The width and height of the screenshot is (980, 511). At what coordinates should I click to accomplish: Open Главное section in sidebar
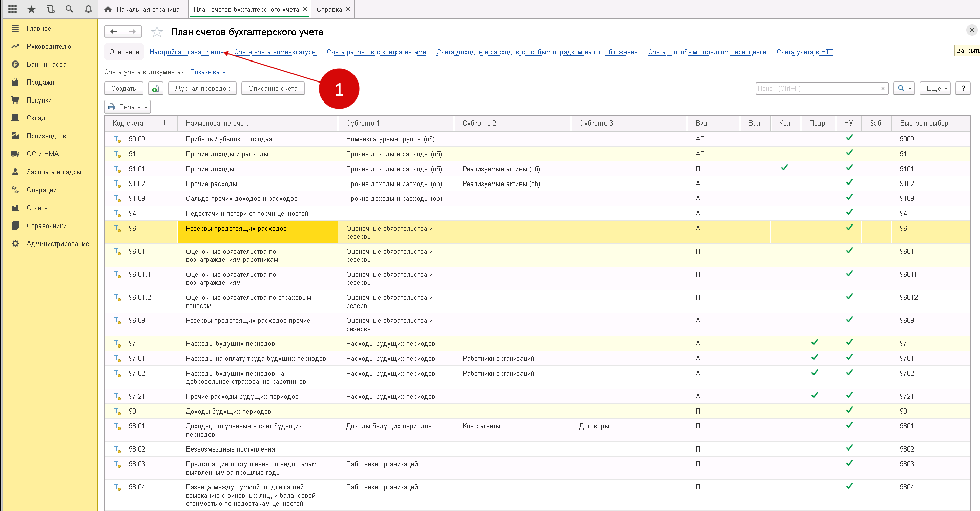click(x=39, y=28)
